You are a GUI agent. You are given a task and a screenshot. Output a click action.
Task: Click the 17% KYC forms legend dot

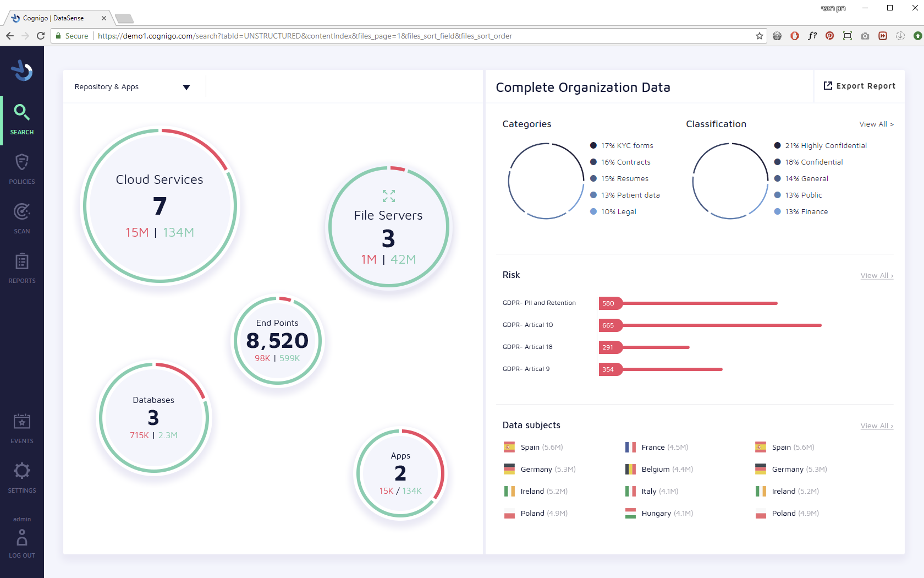[x=593, y=145]
